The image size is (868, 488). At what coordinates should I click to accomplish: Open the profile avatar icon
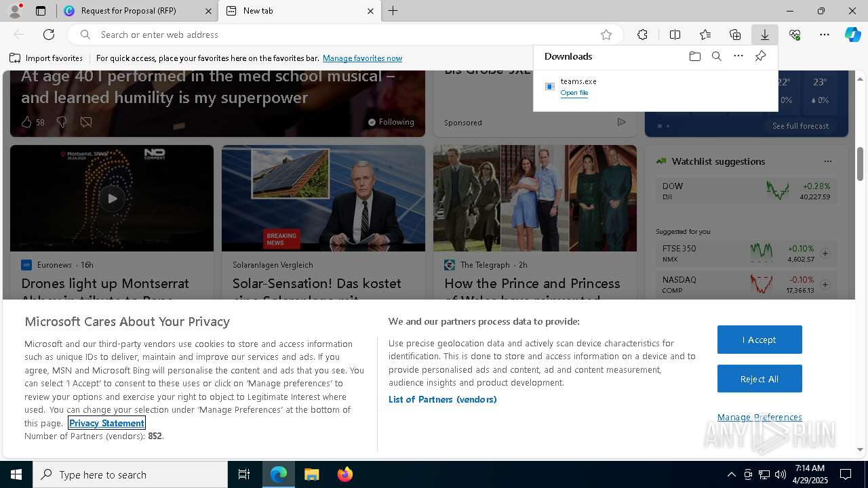point(15,11)
